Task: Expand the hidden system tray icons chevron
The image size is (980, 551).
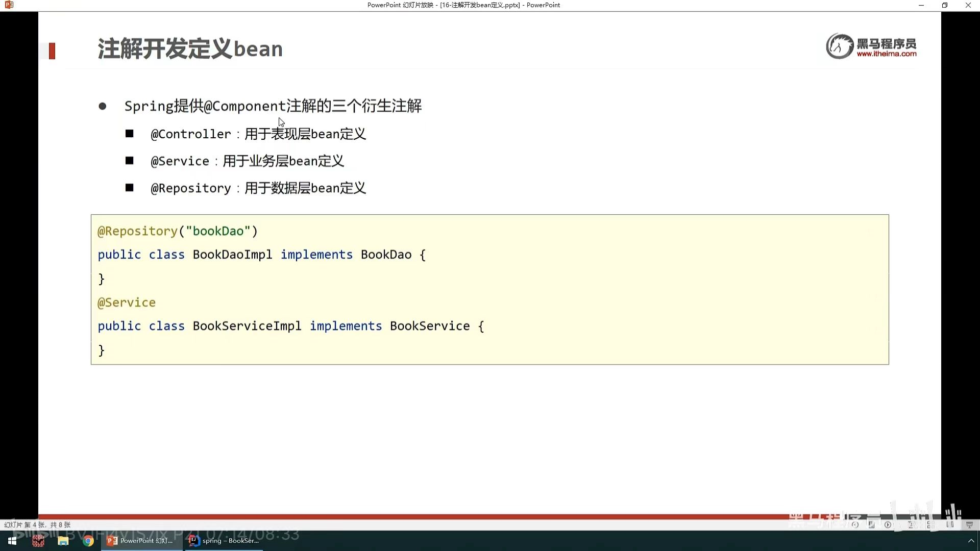Action: [971, 541]
